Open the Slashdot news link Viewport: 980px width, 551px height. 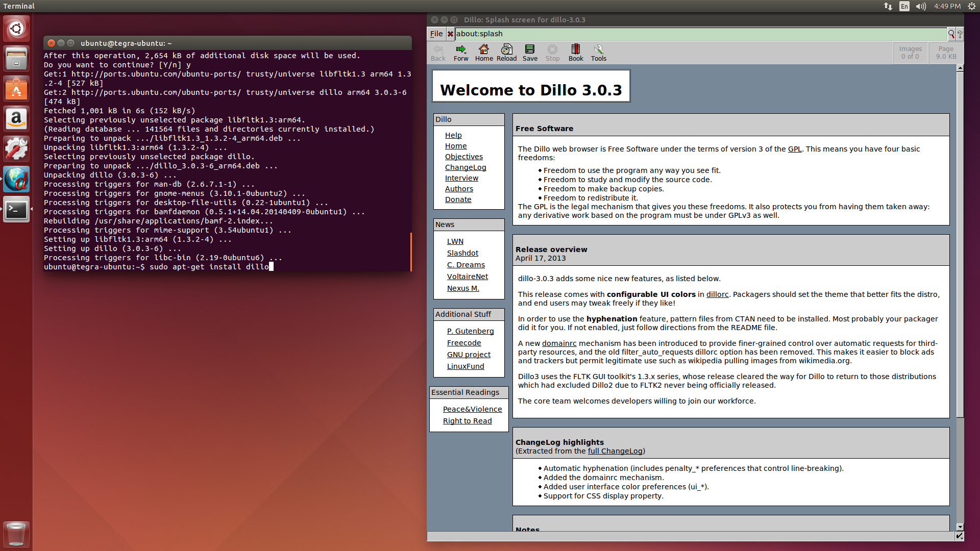[462, 253]
